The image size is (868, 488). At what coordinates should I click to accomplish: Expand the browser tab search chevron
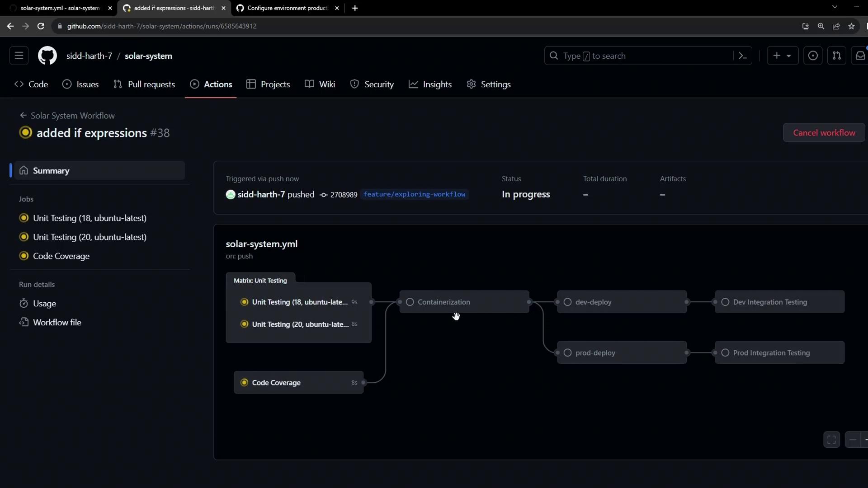pos(835,7)
